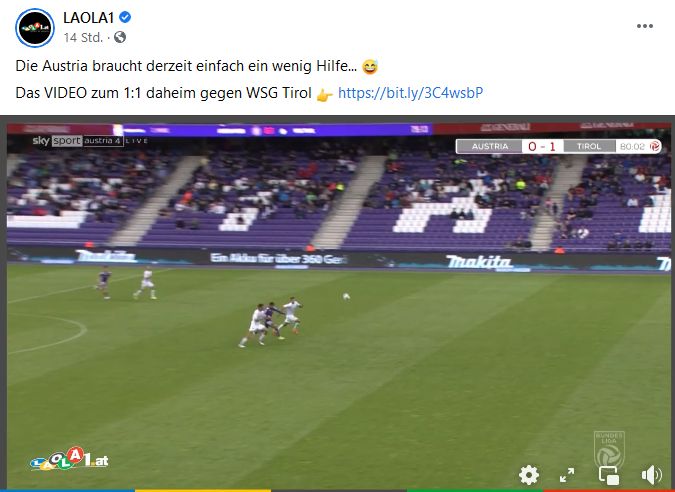Click the Bundesliga logo watermark
This screenshot has height=492, width=675.
[609, 448]
